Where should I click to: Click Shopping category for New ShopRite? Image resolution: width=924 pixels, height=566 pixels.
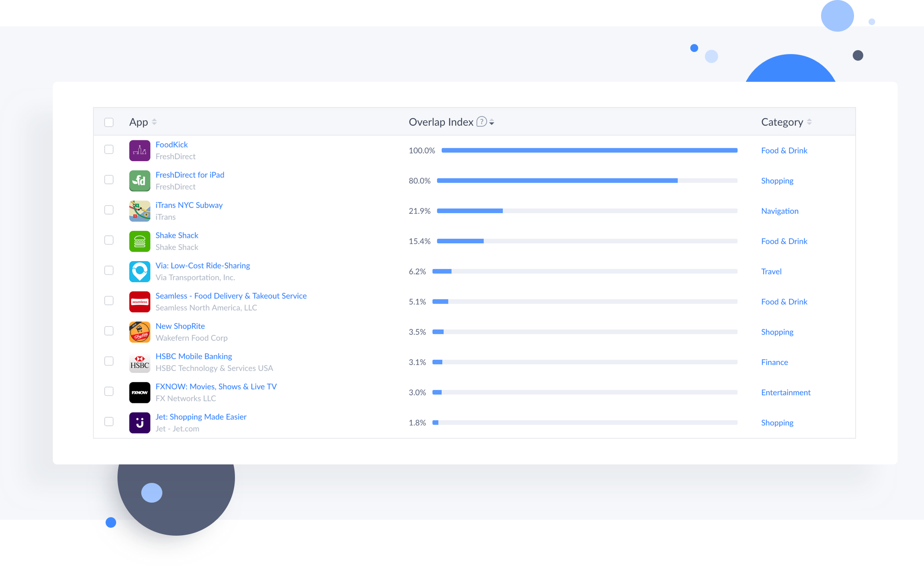pyautogui.click(x=777, y=332)
